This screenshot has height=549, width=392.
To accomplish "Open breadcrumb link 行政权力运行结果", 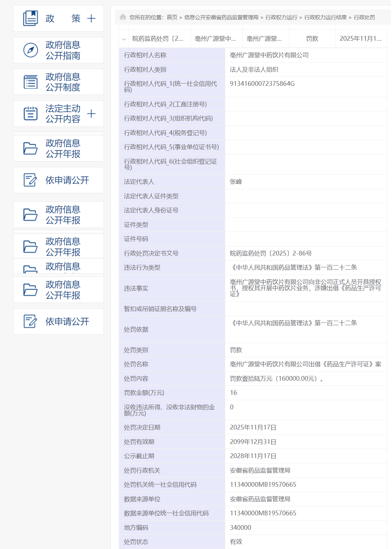I will click(325, 17).
